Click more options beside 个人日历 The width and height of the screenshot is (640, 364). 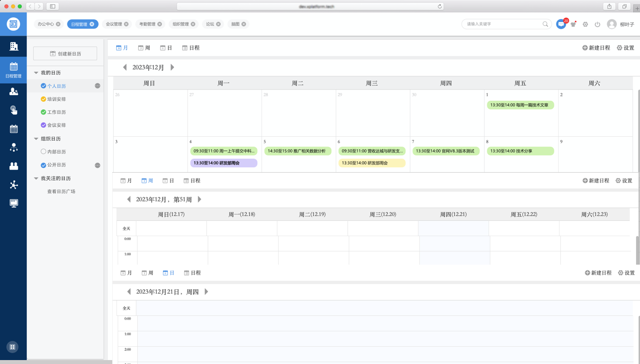97,86
